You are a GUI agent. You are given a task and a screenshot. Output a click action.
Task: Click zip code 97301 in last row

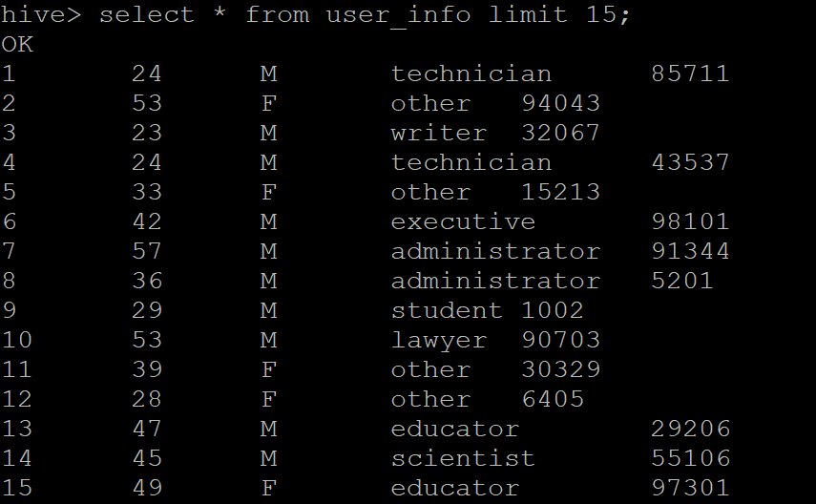(x=690, y=488)
